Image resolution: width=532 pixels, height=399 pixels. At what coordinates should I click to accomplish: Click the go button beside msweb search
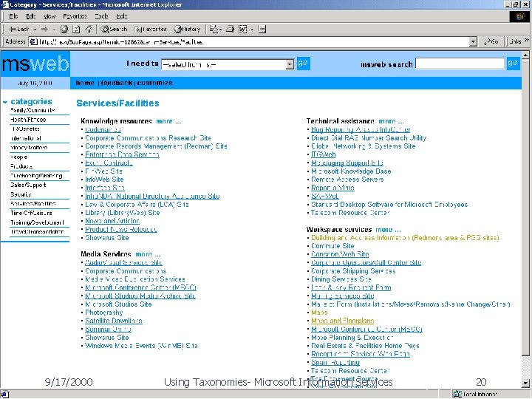click(x=513, y=64)
